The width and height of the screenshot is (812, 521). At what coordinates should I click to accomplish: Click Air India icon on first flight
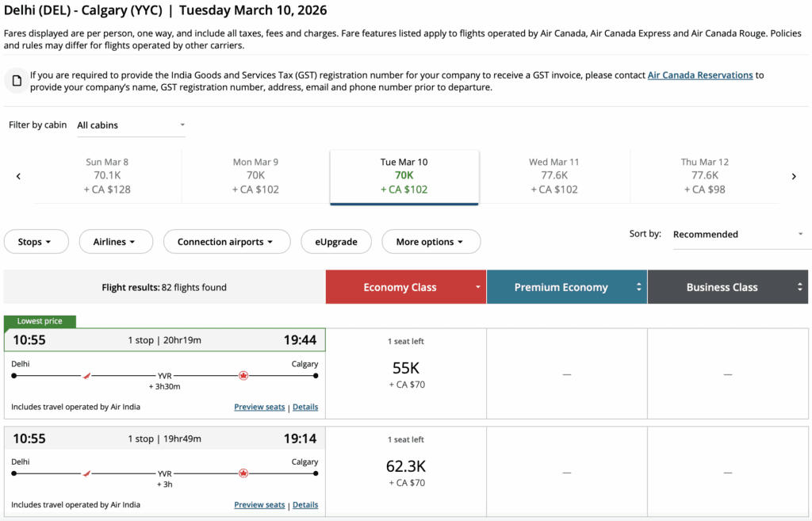tap(87, 375)
